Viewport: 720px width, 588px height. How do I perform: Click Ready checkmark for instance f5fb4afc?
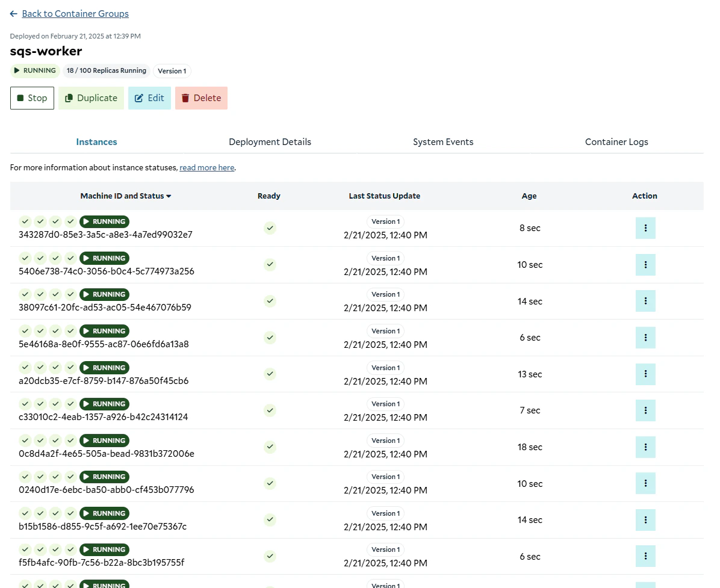(270, 556)
